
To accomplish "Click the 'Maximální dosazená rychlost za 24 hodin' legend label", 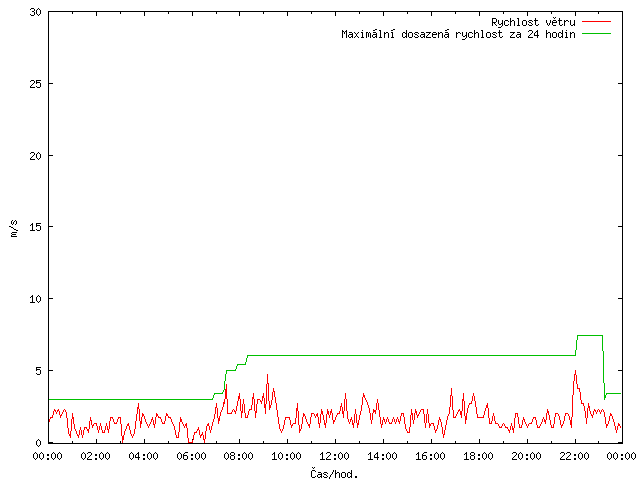I will click(x=458, y=34).
